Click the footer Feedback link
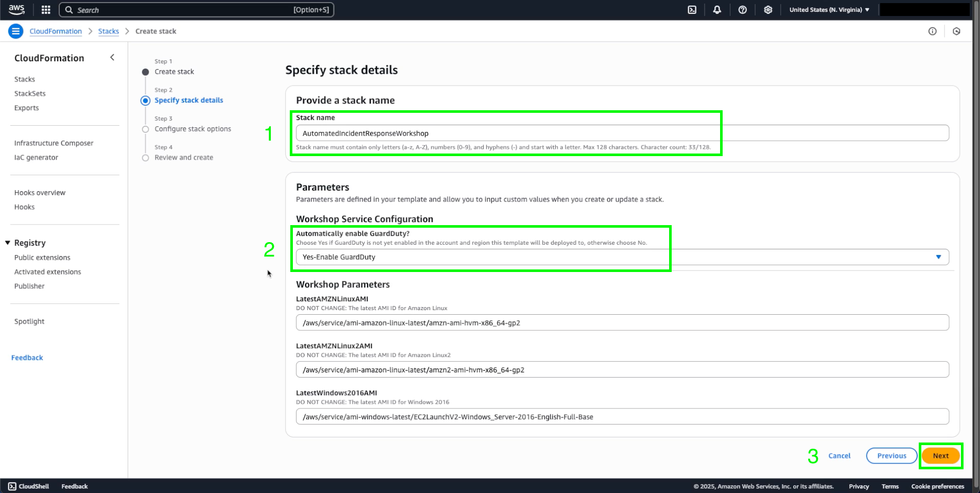This screenshot has height=493, width=980. pyautogui.click(x=75, y=486)
